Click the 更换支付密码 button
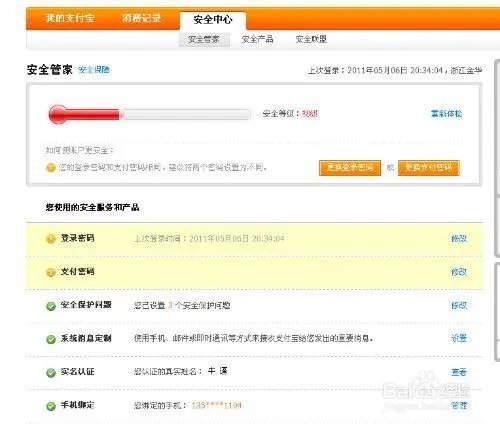Viewport: 500px width, 424px height. 429,167
